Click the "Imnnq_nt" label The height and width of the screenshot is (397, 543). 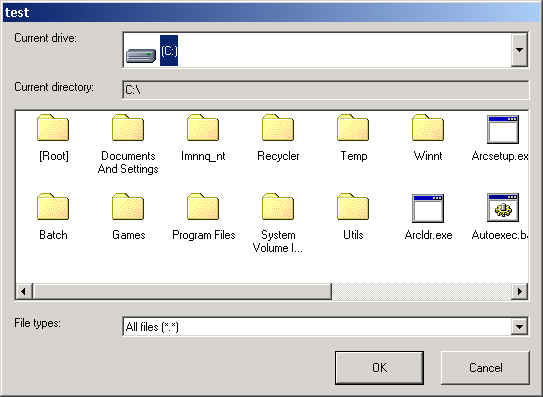click(203, 156)
